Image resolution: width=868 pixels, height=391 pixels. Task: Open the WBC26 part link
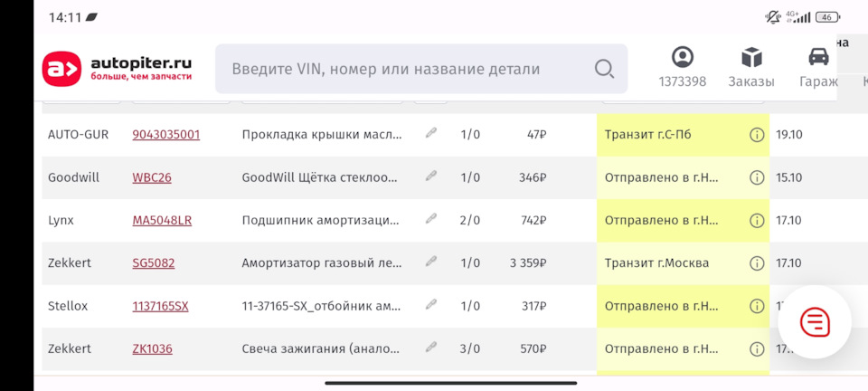tap(152, 177)
